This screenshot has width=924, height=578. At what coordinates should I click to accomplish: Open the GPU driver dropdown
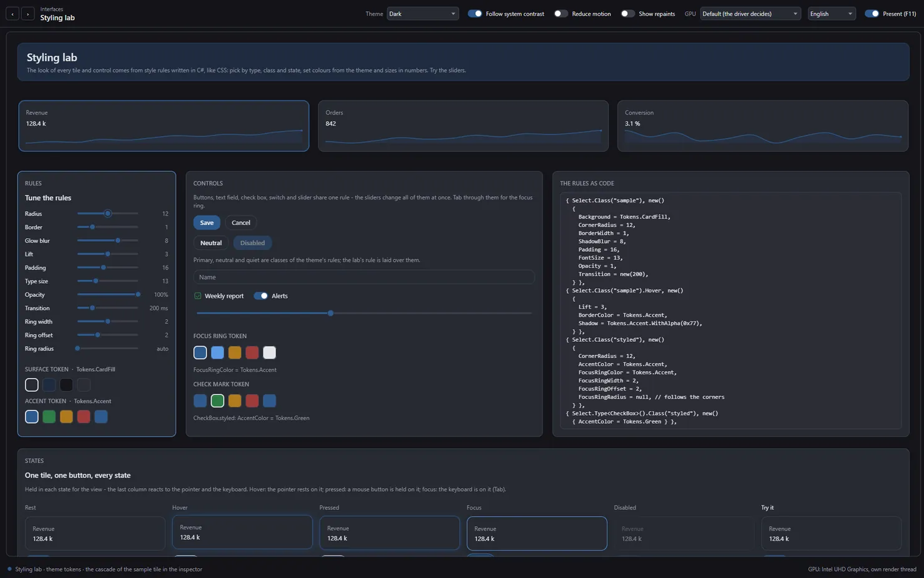click(750, 14)
